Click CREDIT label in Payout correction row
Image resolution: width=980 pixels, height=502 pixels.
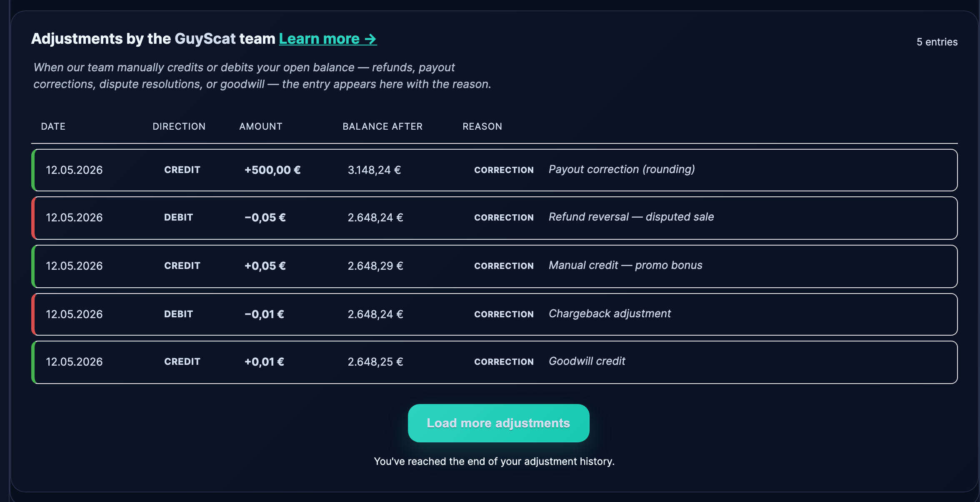click(182, 170)
